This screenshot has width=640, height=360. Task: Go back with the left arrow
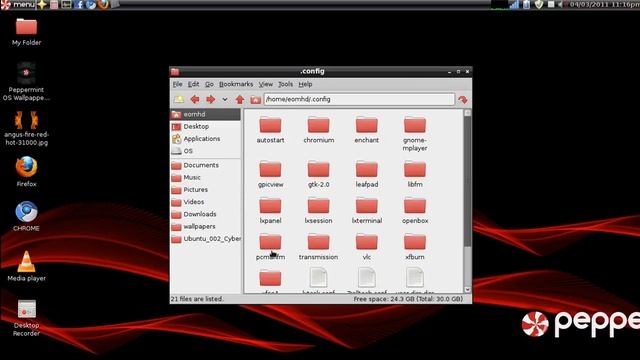point(195,99)
